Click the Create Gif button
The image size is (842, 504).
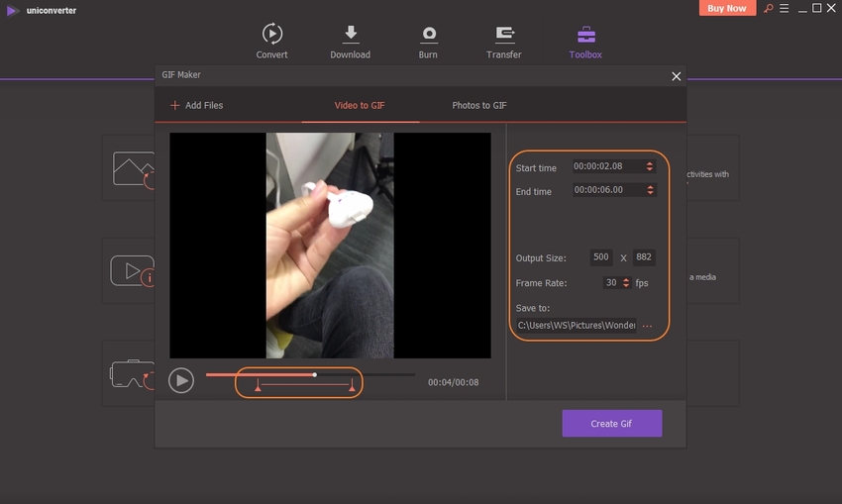(611, 424)
